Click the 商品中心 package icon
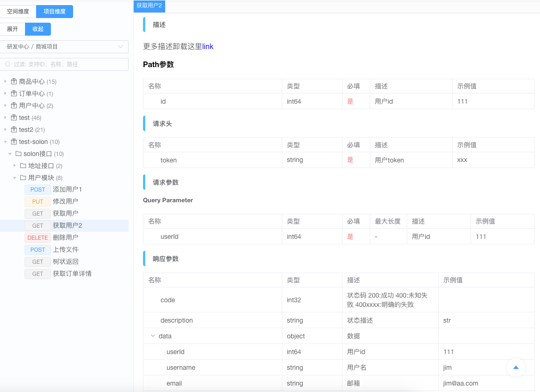This screenshot has height=392, width=540. 14,81
